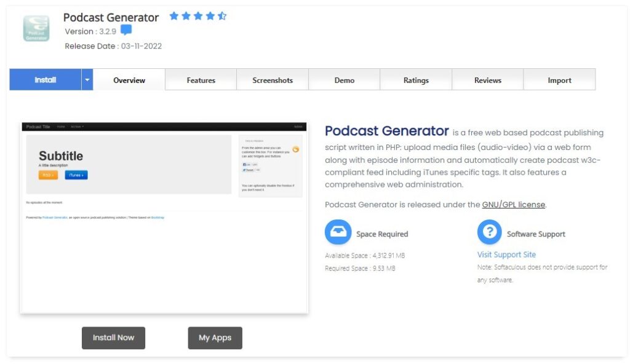Click the Podcast Generator screenshot preview
Image resolution: width=630 pixels, height=364 pixels.
click(164, 218)
